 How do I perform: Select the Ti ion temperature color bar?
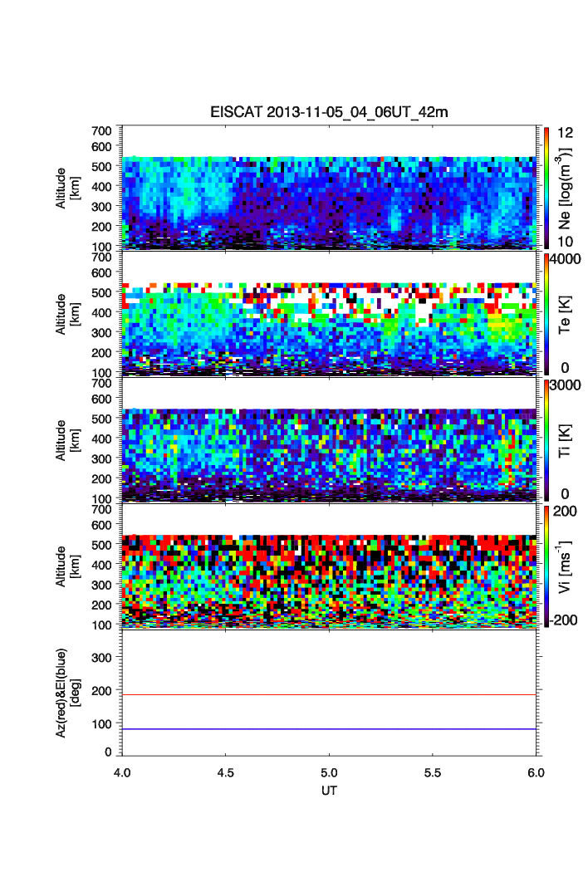coord(546,440)
